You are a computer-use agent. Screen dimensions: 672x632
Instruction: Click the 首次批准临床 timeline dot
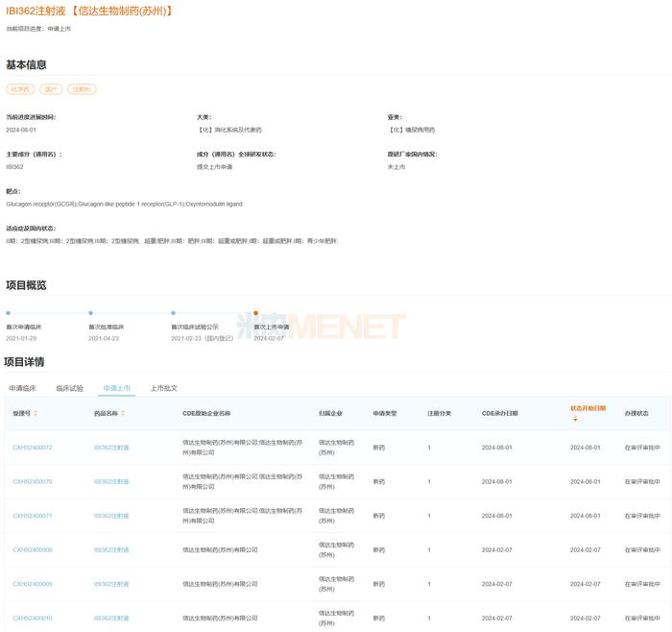90,313
